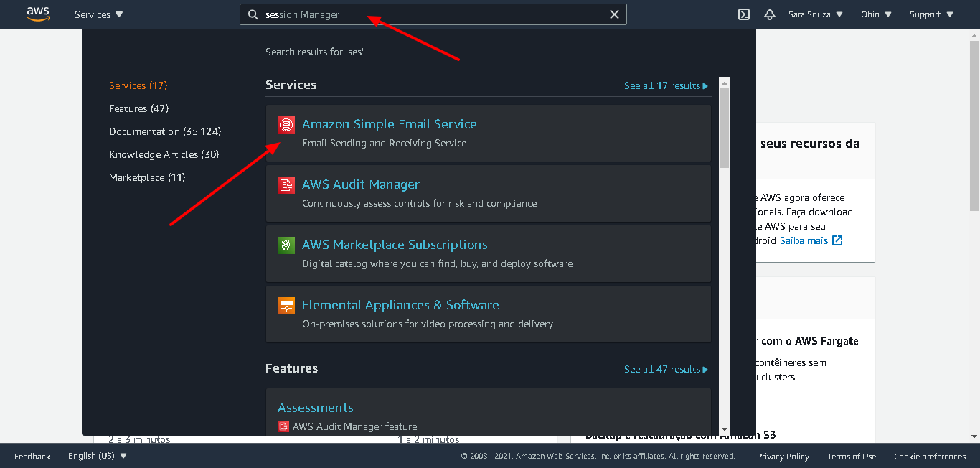
Task: Click See all 47 results link
Action: coord(666,369)
